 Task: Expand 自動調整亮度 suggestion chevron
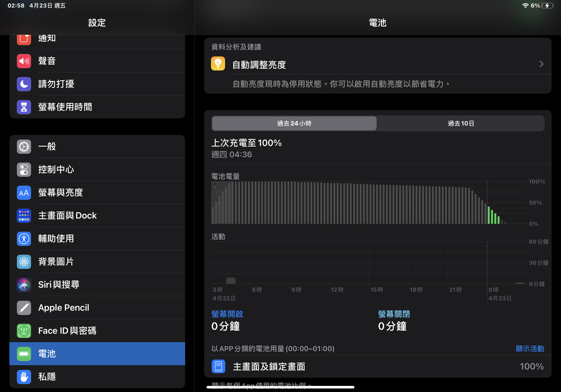pyautogui.click(x=541, y=64)
